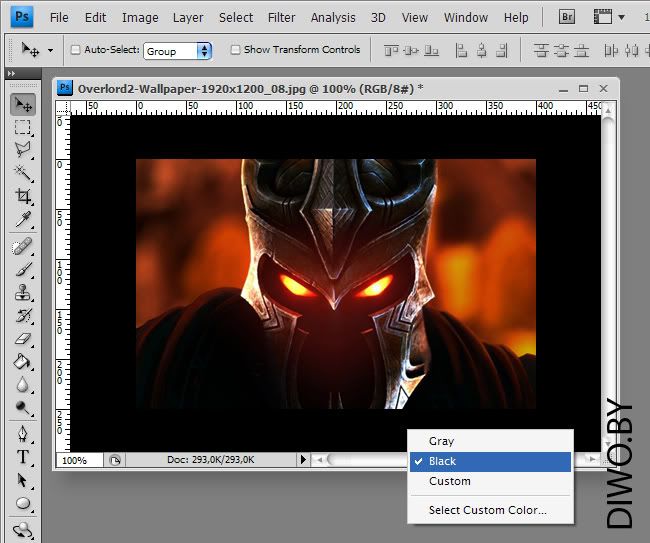Select the Clone Stamp tool
This screenshot has height=543, width=650.
tap(23, 293)
